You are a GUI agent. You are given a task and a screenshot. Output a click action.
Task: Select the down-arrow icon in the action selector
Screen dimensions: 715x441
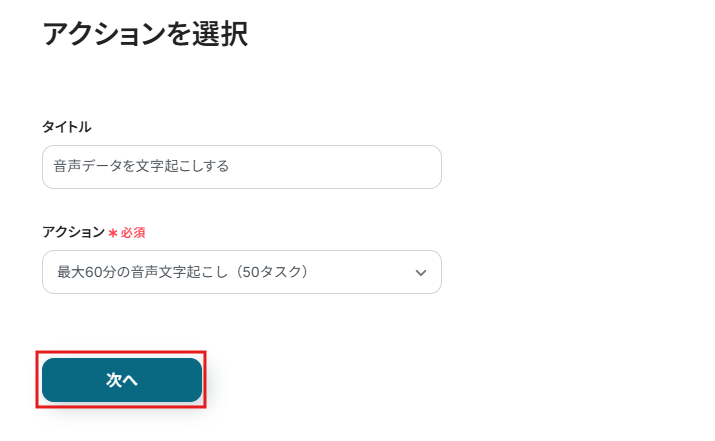tap(421, 272)
